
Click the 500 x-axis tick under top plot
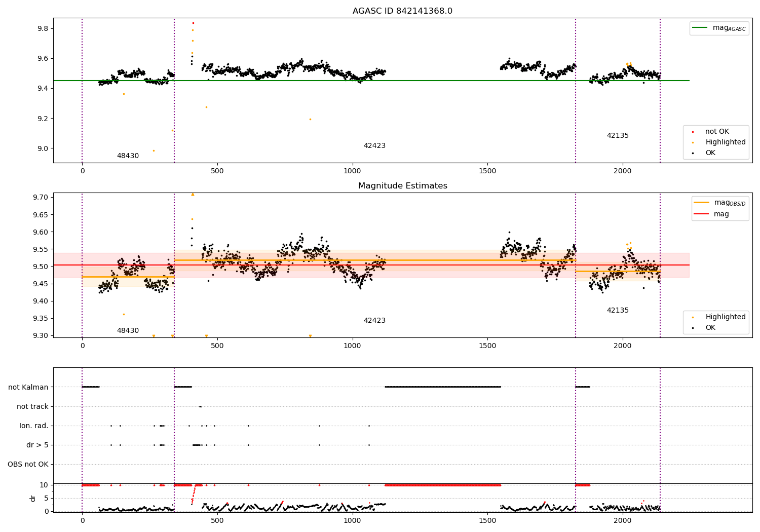217,171
